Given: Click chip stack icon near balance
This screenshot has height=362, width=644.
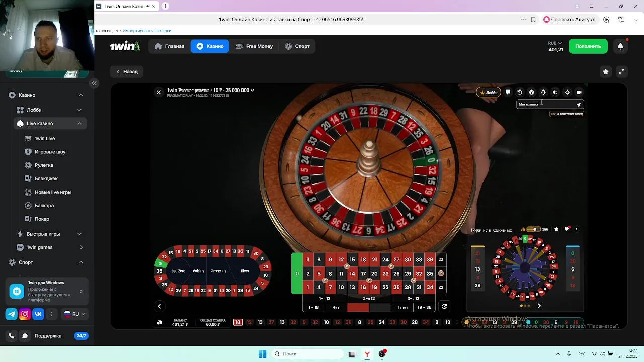Looking at the screenshot, I should point(159,322).
